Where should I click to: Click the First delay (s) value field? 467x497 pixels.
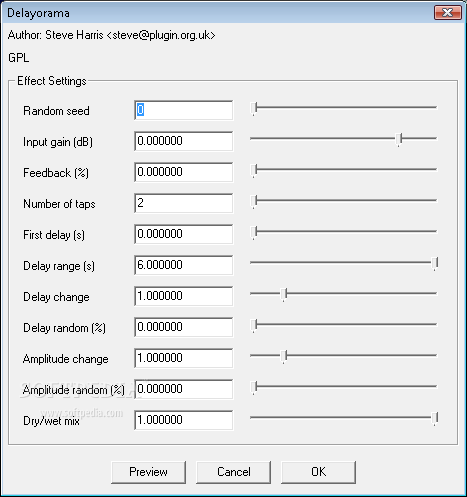pos(184,234)
